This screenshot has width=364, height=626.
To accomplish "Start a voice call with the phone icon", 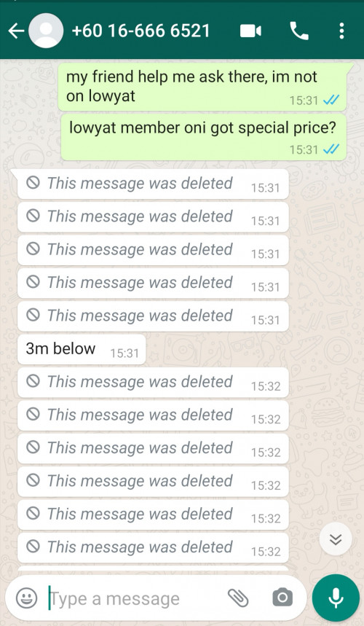I will tap(299, 31).
